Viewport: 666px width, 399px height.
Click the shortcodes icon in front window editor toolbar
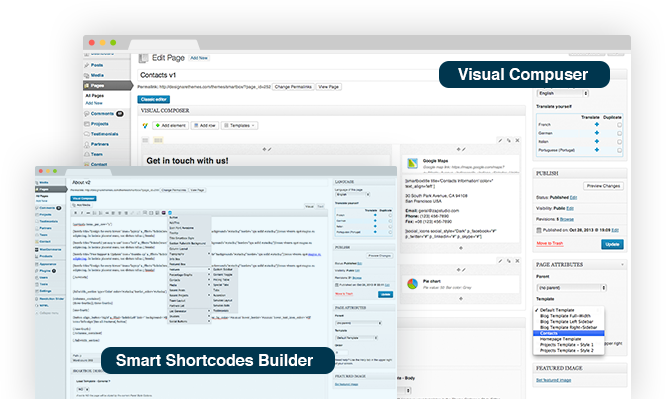tap(169, 213)
